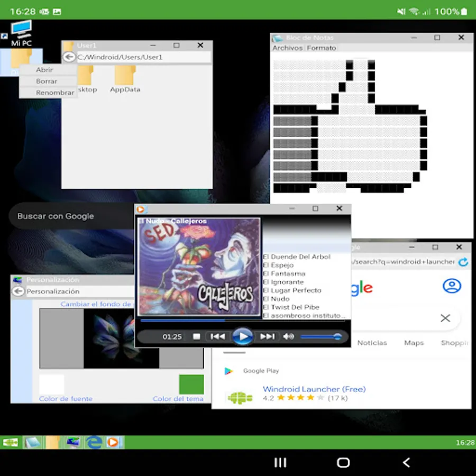Click the start button on green taskbar
476x476 pixels.
[x=10, y=442]
